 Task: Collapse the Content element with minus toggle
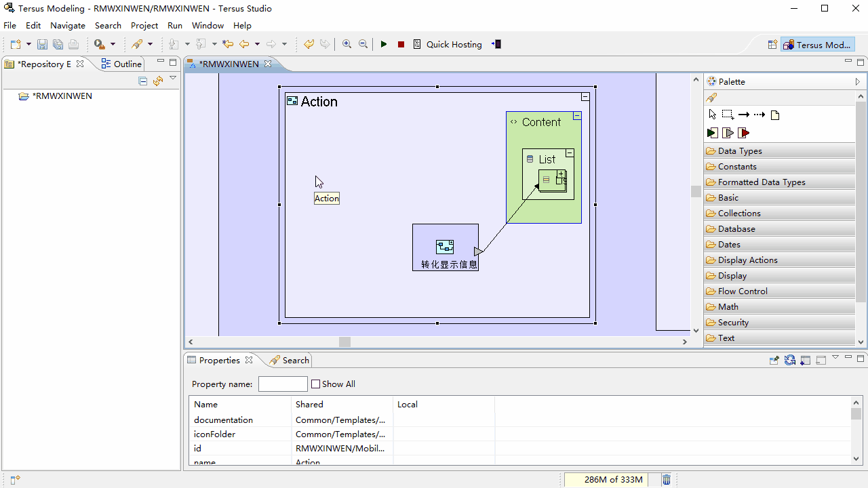pyautogui.click(x=577, y=116)
